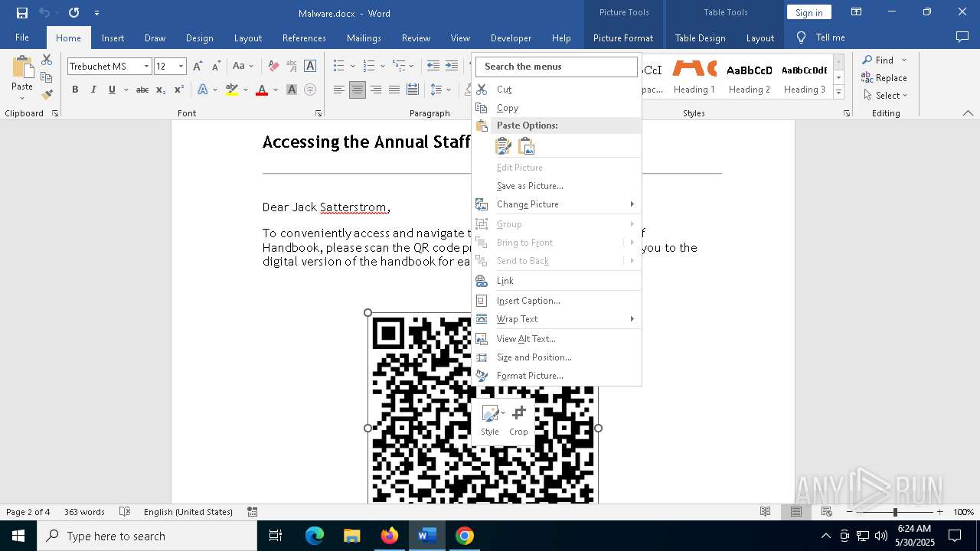Open the Insert ribbon tab
This screenshot has height=551, width=980.
click(x=113, y=37)
